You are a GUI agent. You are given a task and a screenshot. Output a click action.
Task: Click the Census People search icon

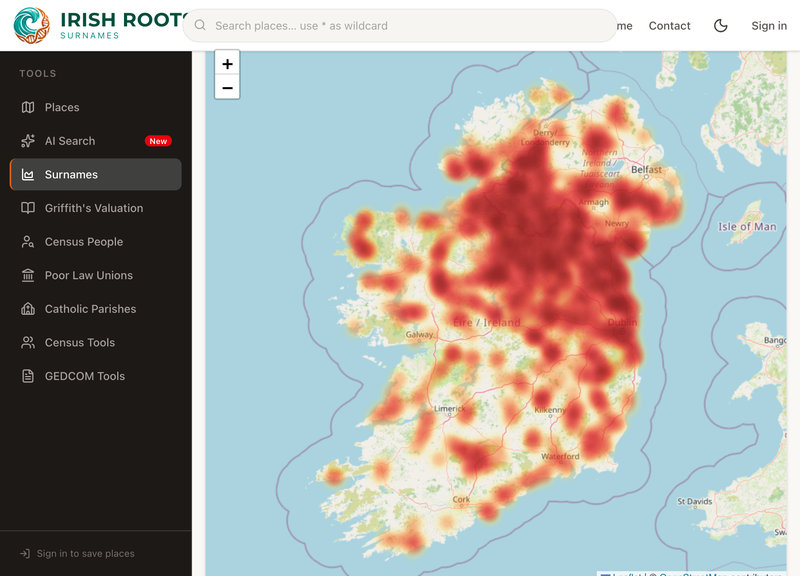(28, 242)
